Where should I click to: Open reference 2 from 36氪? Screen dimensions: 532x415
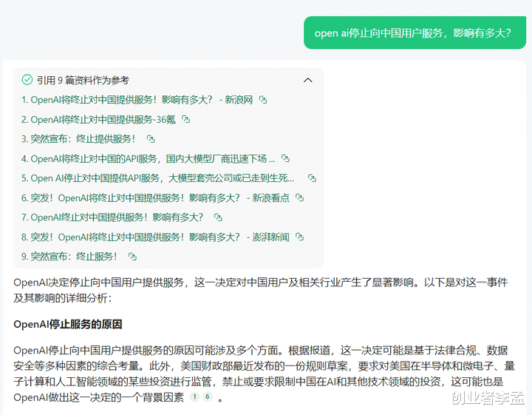pos(98,120)
